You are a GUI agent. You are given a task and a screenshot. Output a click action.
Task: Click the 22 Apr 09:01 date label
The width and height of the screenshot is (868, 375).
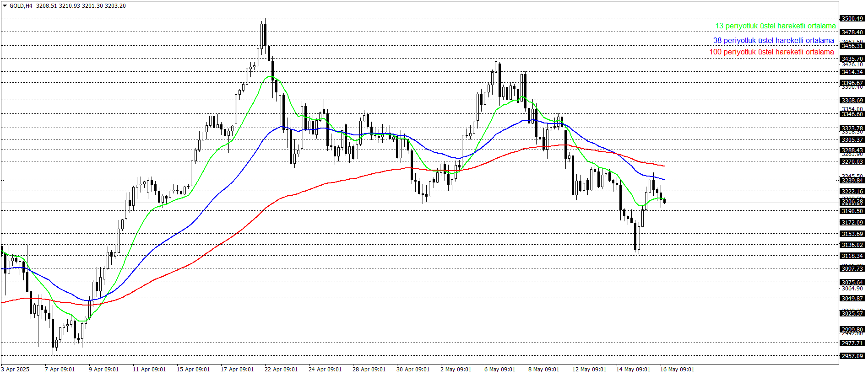coord(281,370)
